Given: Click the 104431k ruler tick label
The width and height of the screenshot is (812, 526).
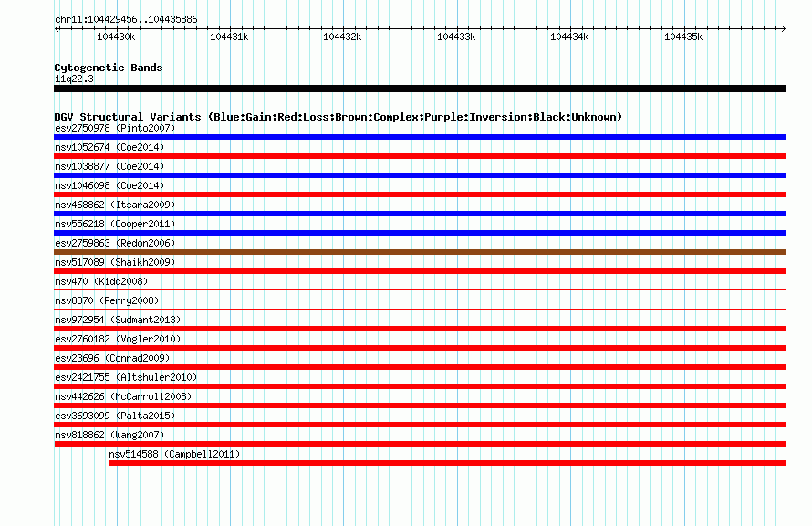Looking at the screenshot, I should coord(229,37).
